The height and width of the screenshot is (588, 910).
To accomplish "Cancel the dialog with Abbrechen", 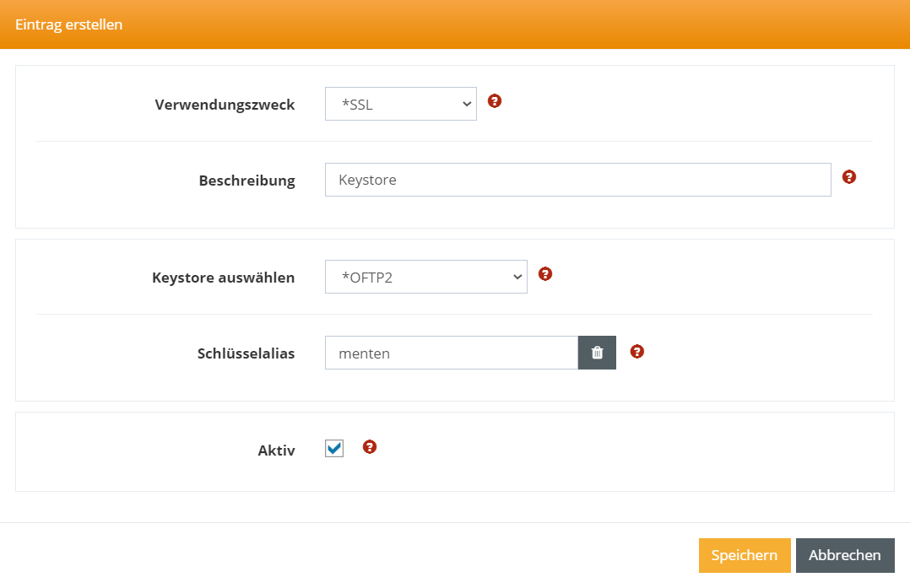I will coord(844,555).
